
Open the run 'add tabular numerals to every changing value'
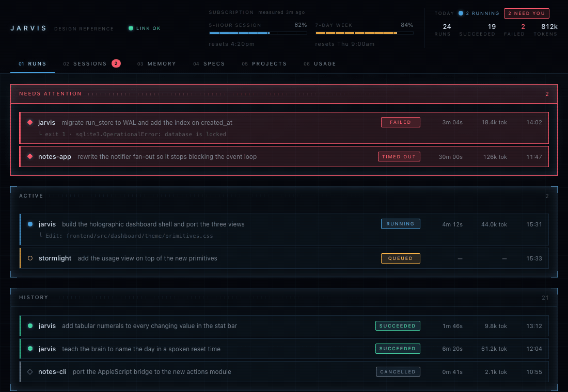tap(284, 326)
